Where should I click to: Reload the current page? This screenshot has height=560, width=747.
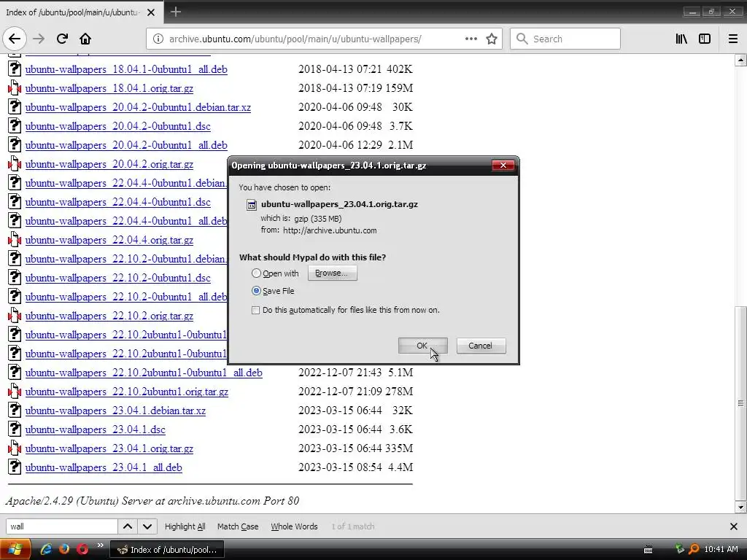pos(63,39)
